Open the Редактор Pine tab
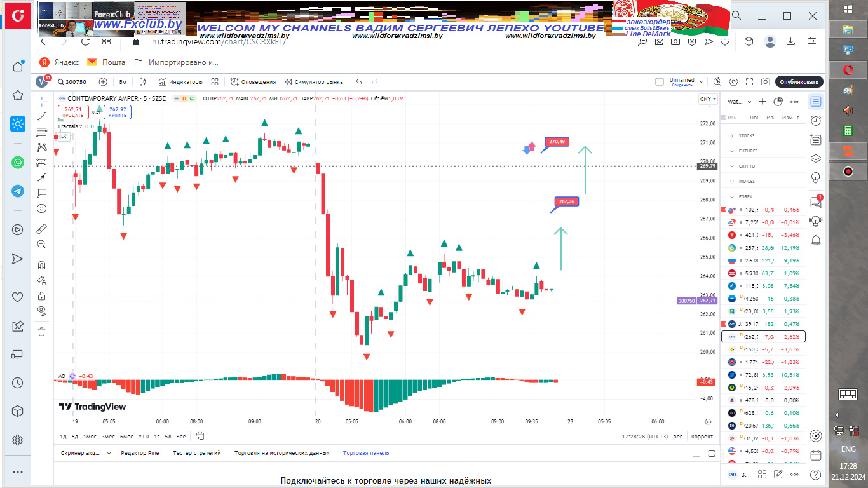This screenshot has width=868, height=488. pos(140,453)
